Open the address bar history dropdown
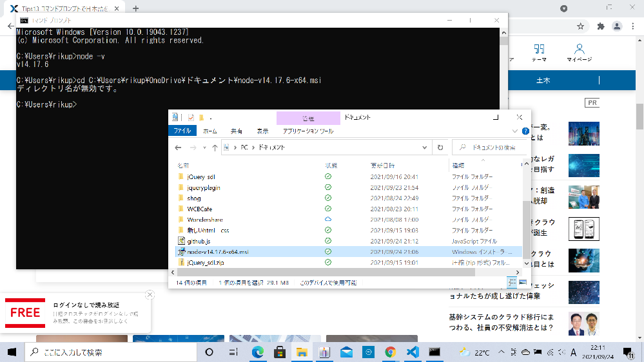 (425, 148)
